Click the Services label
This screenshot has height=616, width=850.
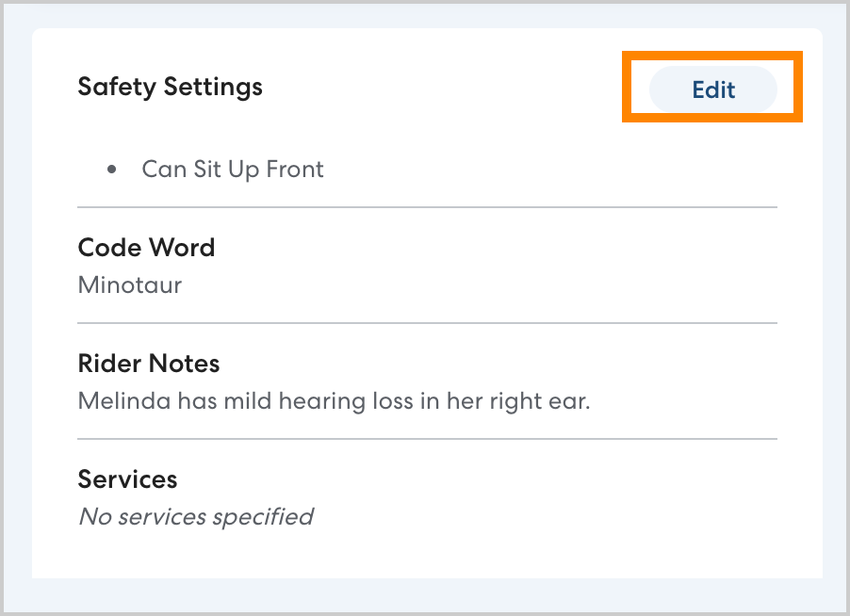click(127, 479)
